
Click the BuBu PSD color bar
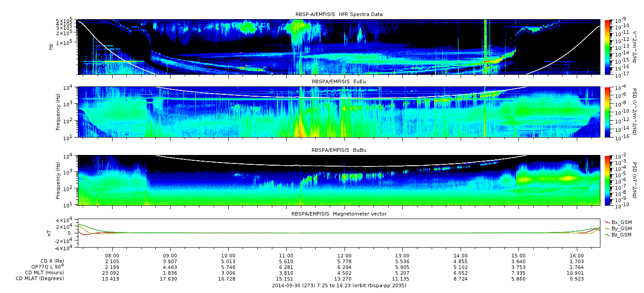click(x=607, y=180)
